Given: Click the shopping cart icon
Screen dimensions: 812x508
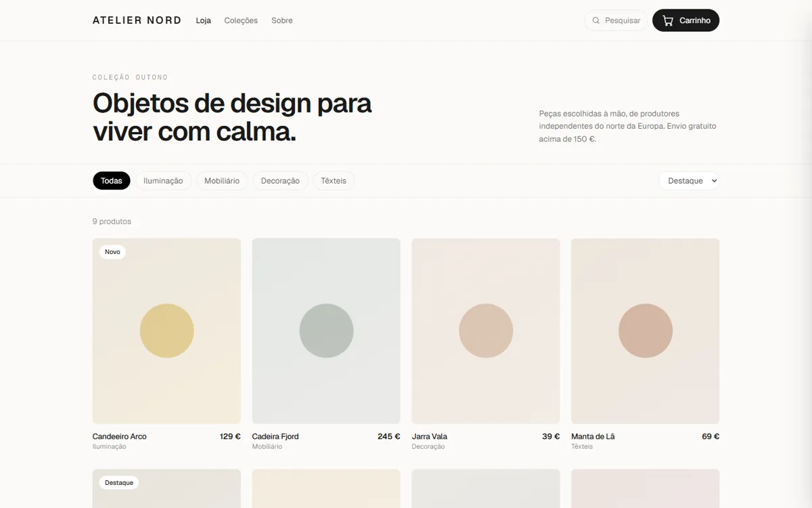Looking at the screenshot, I should [x=668, y=20].
